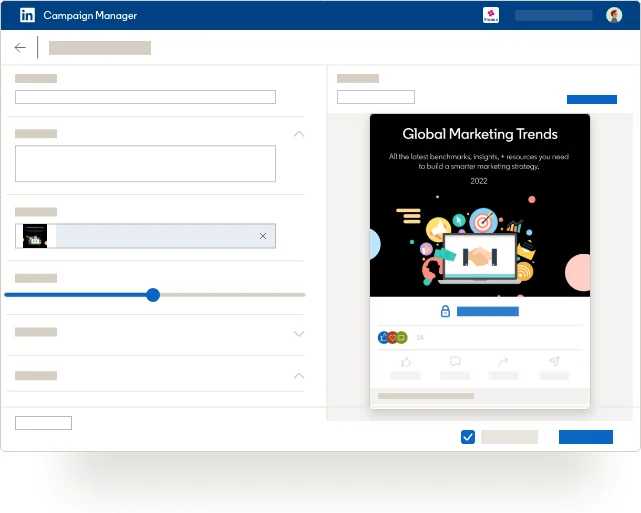Click the Comment speech bubble icon
The width and height of the screenshot is (641, 513).
455,361
